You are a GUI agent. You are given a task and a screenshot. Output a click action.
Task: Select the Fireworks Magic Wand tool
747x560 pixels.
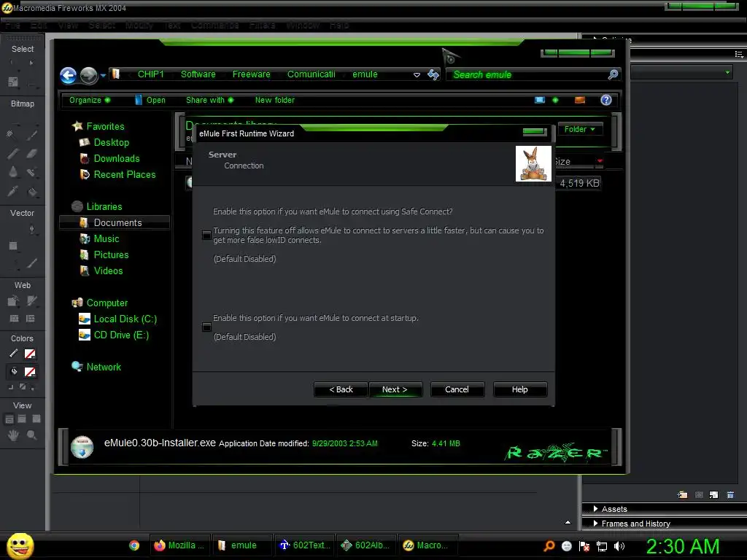[10, 134]
